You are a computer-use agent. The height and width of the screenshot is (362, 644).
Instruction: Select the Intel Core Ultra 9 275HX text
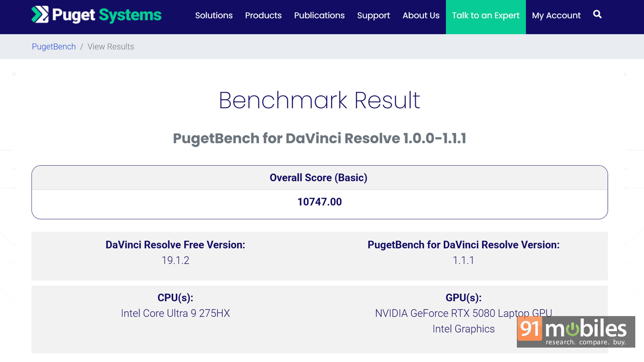click(175, 313)
